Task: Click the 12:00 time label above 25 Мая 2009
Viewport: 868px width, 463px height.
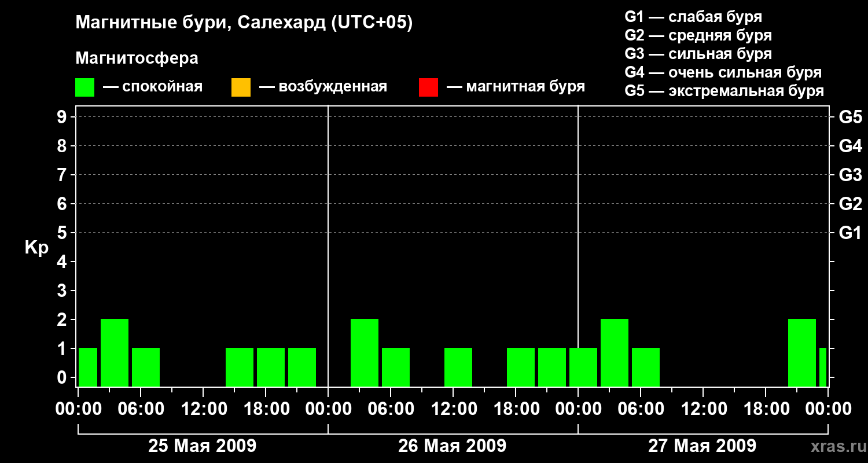Action: tap(203, 409)
